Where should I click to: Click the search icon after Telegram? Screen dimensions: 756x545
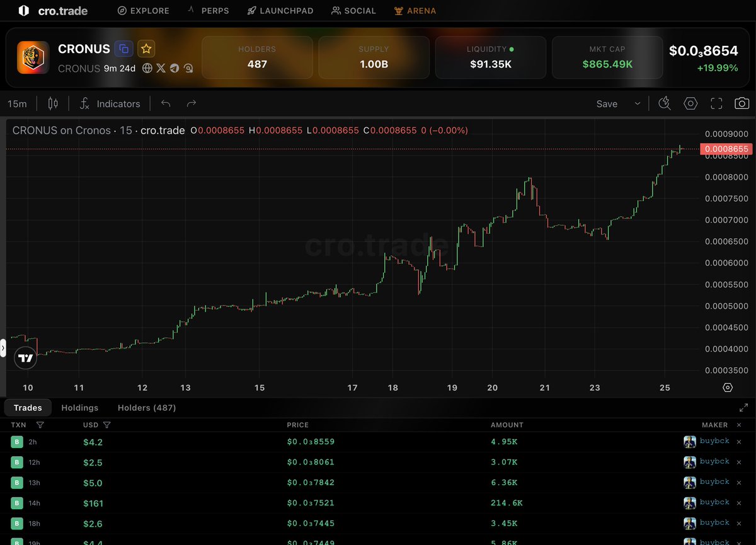click(188, 68)
